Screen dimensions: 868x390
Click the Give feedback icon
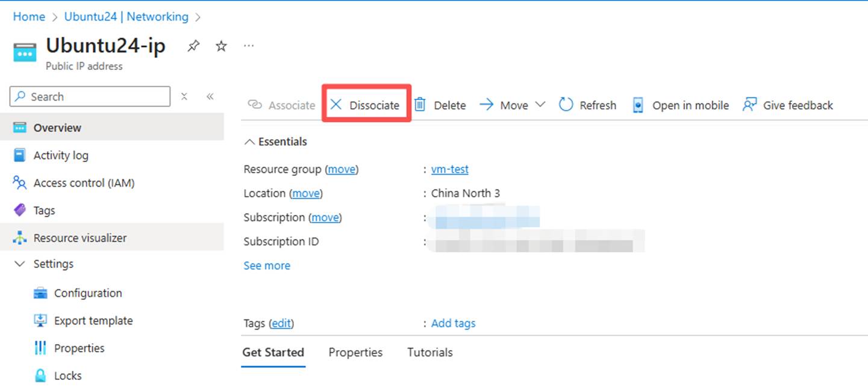[749, 105]
